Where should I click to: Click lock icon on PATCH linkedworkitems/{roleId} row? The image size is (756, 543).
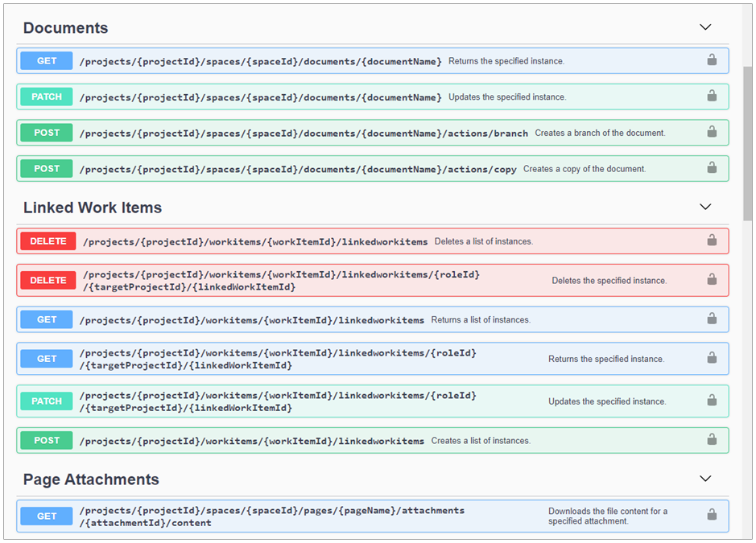(x=712, y=401)
